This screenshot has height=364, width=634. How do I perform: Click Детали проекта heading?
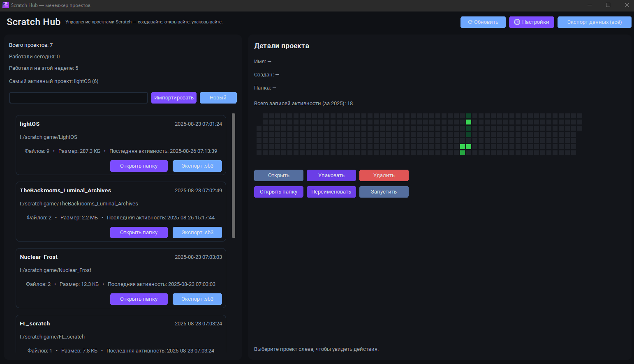pos(282,46)
